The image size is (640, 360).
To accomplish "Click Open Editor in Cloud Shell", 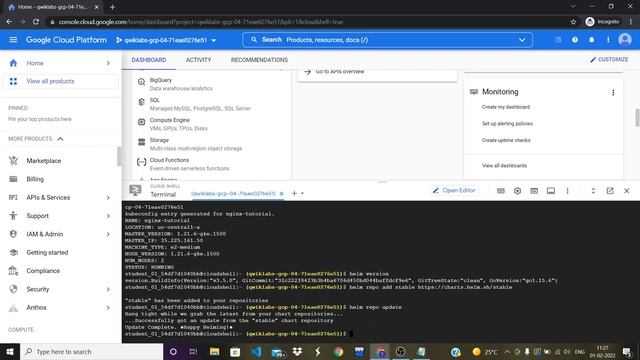I will click(x=454, y=191).
